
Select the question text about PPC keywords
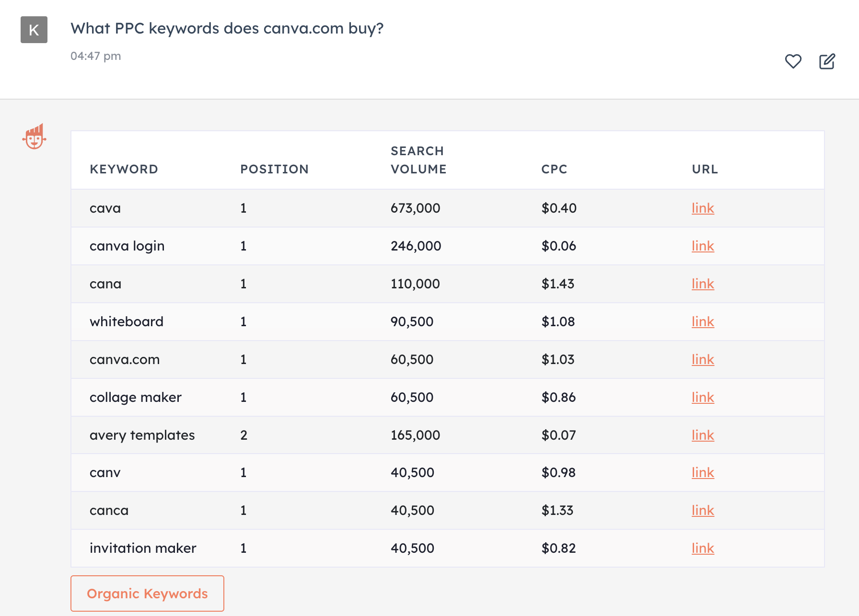pyautogui.click(x=227, y=28)
